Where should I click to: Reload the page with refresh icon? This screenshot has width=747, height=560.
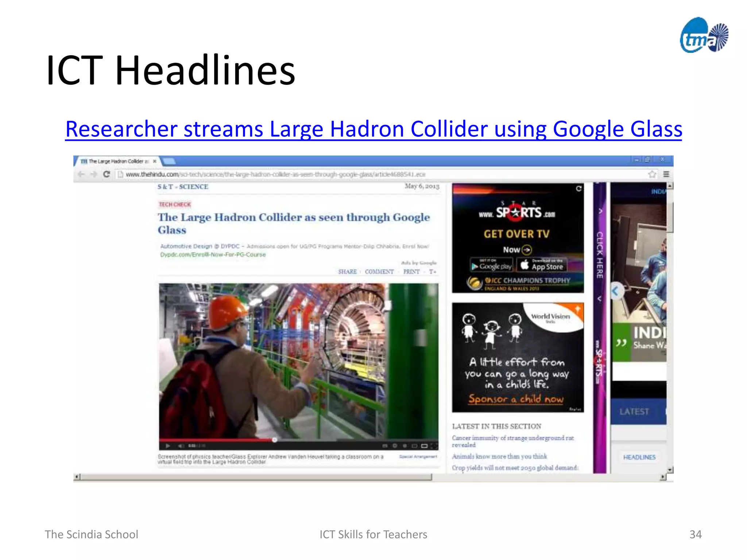click(x=107, y=174)
